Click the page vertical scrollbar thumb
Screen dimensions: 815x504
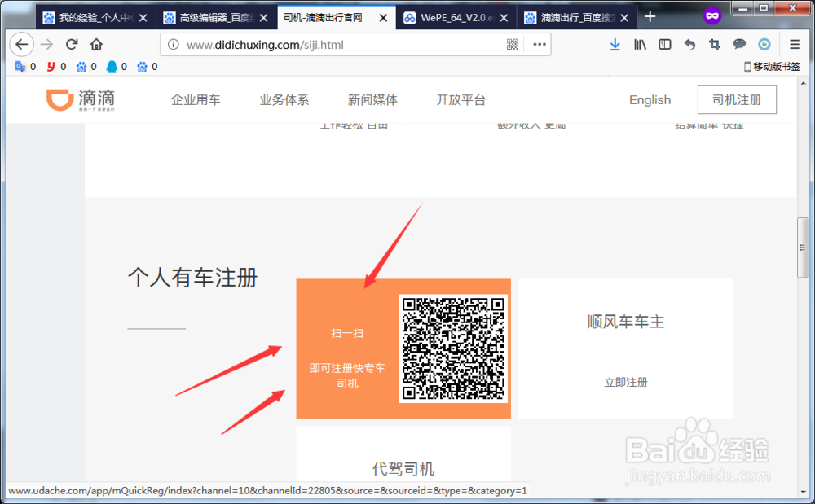(x=803, y=248)
